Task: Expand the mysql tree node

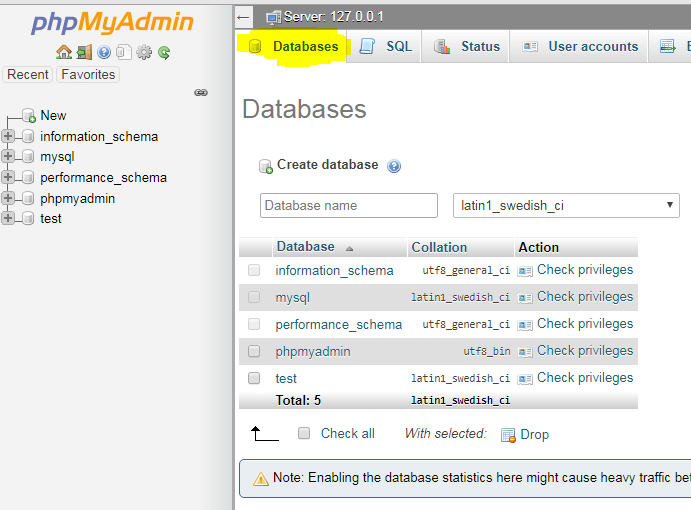Action: click(x=8, y=156)
